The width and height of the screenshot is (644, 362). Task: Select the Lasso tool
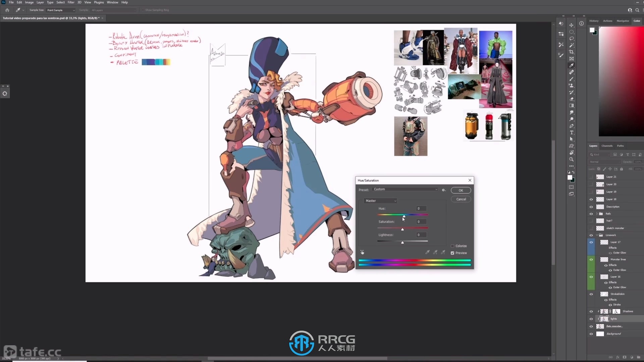click(572, 39)
